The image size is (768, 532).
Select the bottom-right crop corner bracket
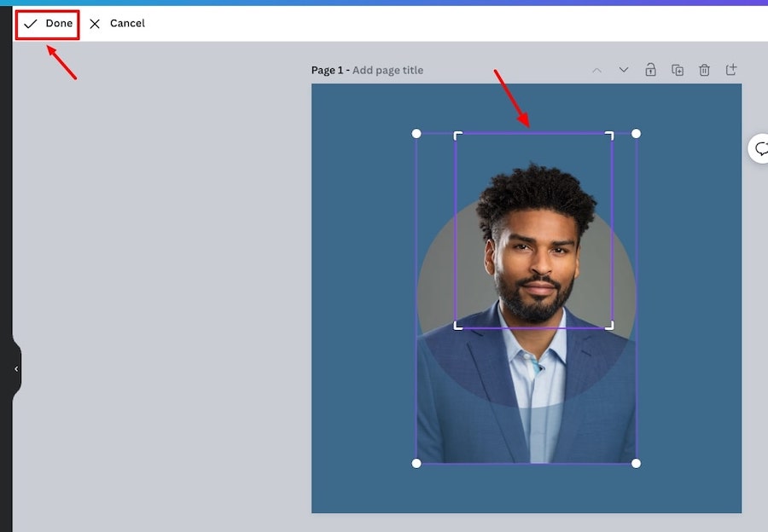(x=609, y=326)
